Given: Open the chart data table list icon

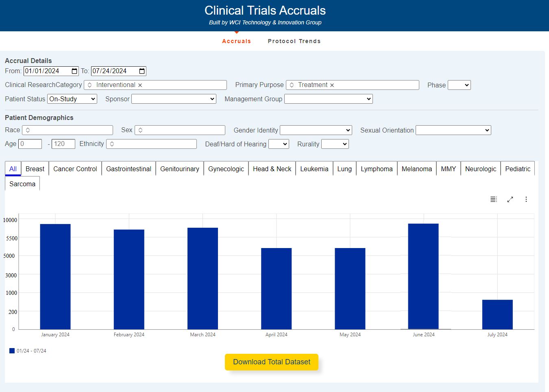Looking at the screenshot, I should pyautogui.click(x=493, y=199).
